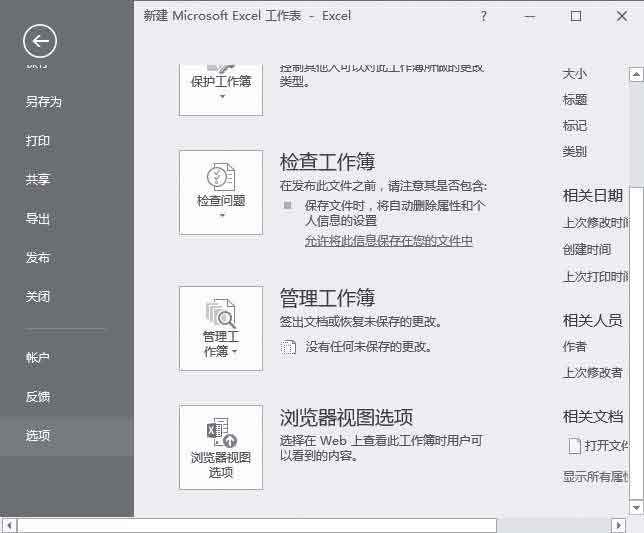Viewport: 644px width, 533px height.
Task: Open 帐户 (Account) page
Action: tap(38, 358)
